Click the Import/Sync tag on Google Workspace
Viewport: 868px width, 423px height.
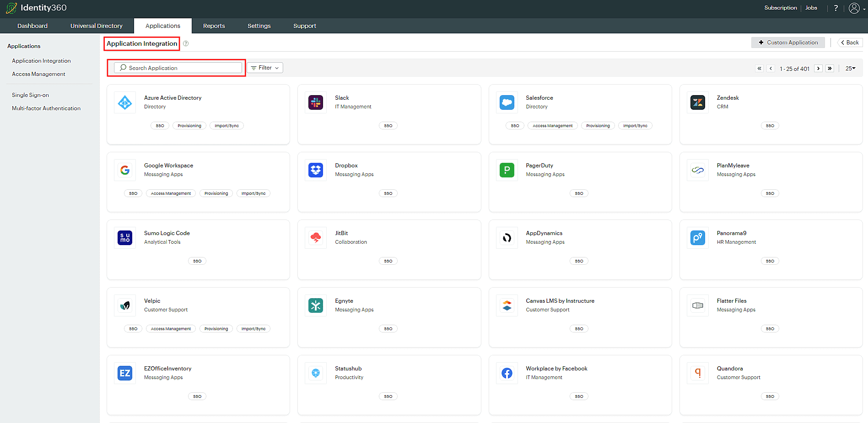253,193
